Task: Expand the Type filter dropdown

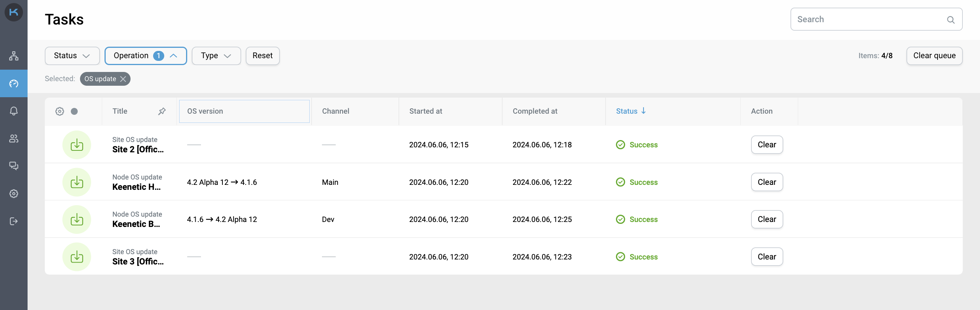Action: click(x=216, y=56)
